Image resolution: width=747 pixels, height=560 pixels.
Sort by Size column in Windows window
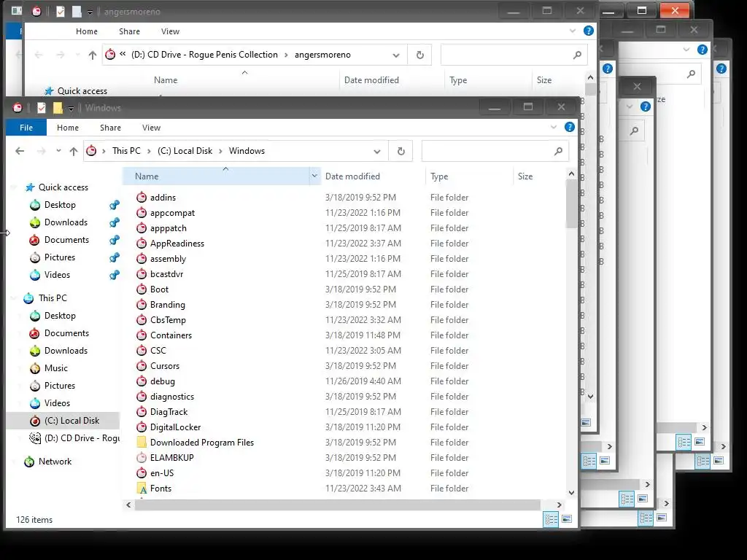pyautogui.click(x=525, y=176)
